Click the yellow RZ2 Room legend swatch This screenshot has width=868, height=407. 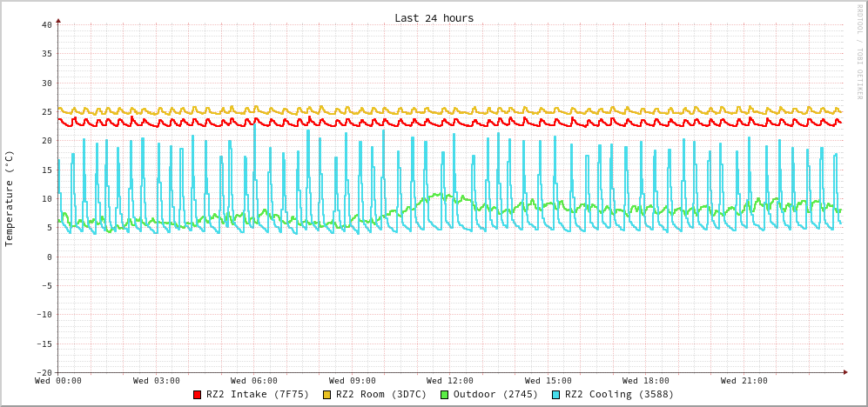pyautogui.click(x=327, y=395)
